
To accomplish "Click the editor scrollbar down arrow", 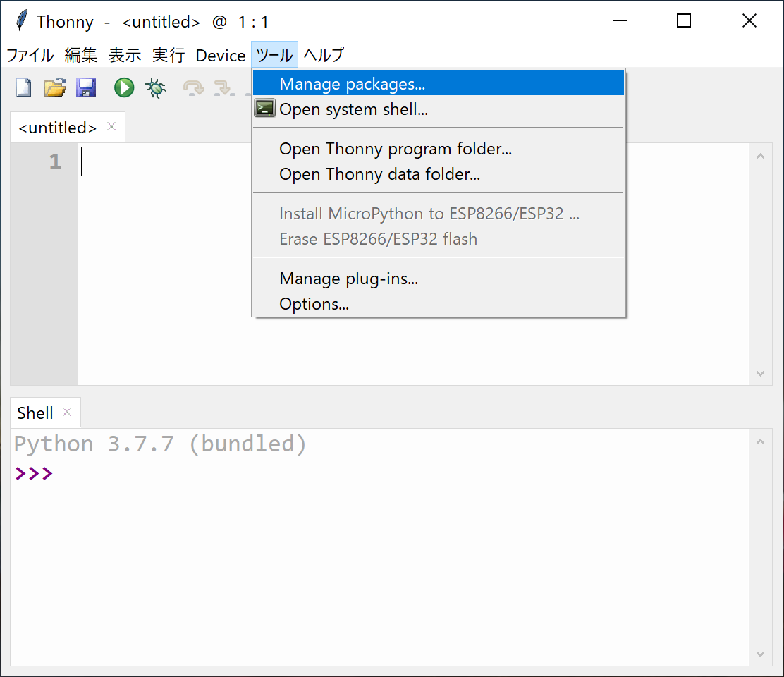I will 761,373.
